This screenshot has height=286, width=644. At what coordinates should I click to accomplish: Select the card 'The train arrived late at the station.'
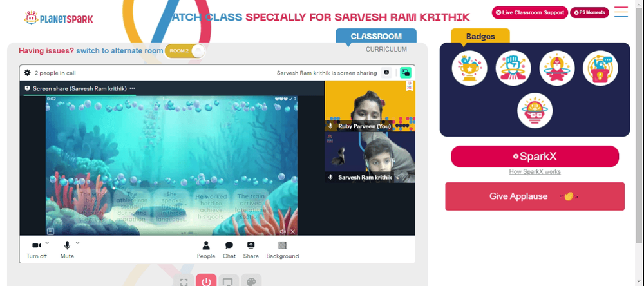click(x=251, y=207)
